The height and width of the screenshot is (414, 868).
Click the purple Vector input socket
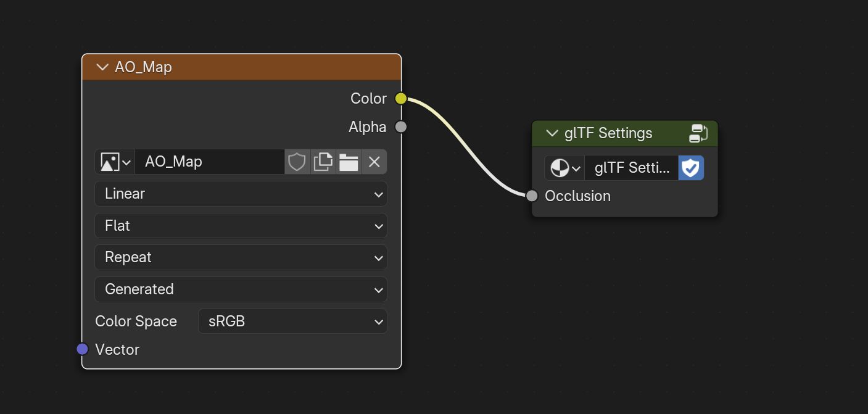(x=83, y=349)
